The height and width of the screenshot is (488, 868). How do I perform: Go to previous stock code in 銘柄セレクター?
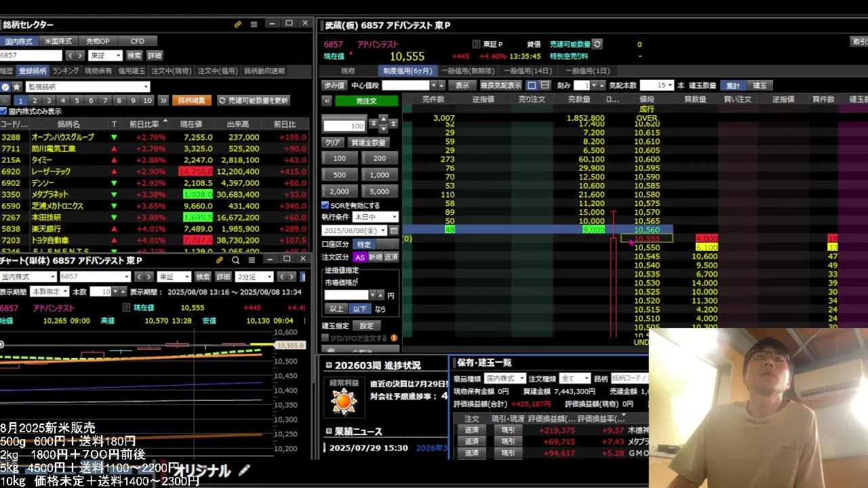(71, 56)
